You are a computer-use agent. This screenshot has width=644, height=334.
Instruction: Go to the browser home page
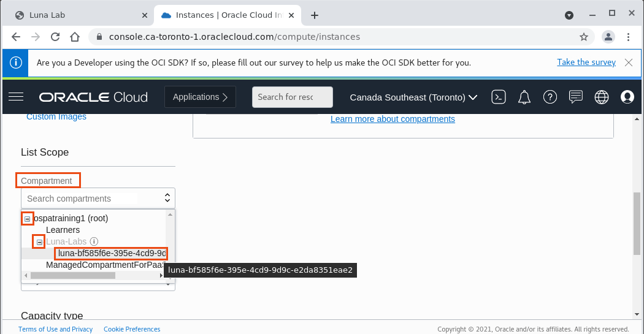point(75,37)
